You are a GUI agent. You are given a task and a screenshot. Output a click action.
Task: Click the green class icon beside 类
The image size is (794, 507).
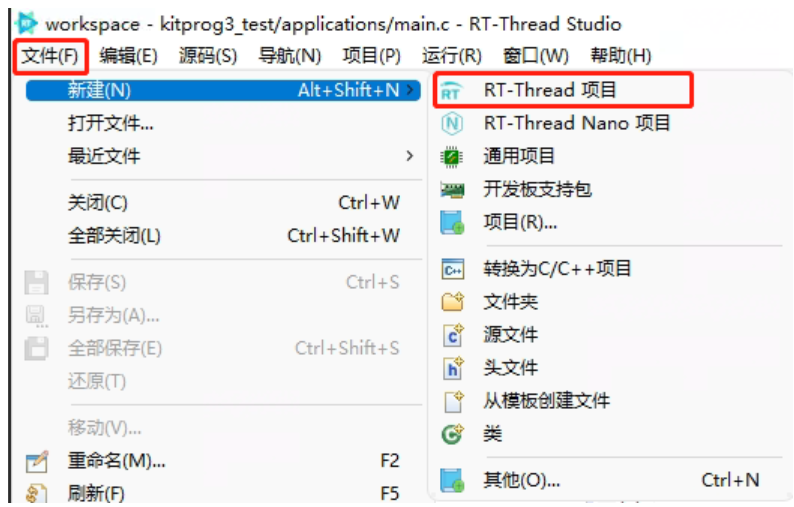click(x=452, y=434)
